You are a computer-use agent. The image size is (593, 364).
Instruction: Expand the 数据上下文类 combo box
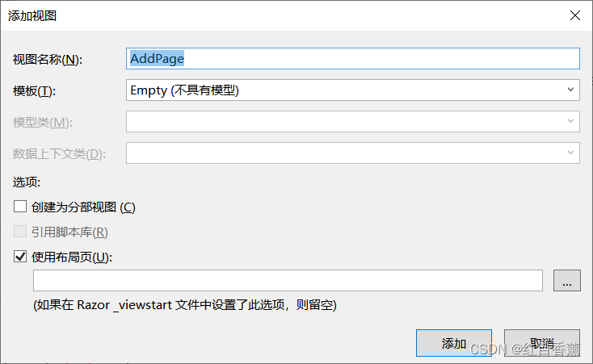[570, 153]
